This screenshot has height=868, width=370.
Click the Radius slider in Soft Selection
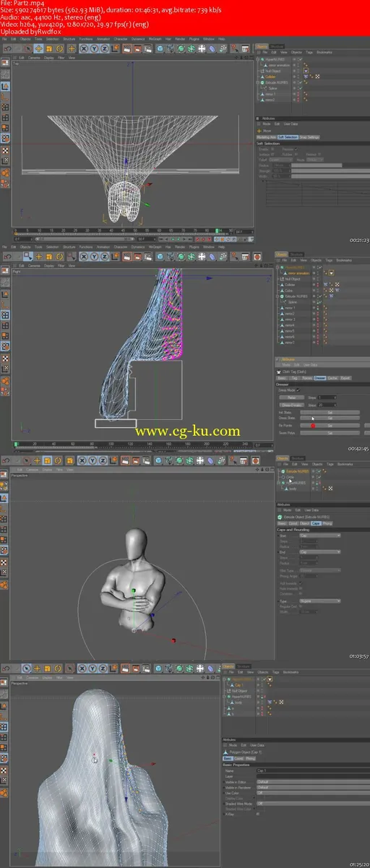click(x=330, y=166)
